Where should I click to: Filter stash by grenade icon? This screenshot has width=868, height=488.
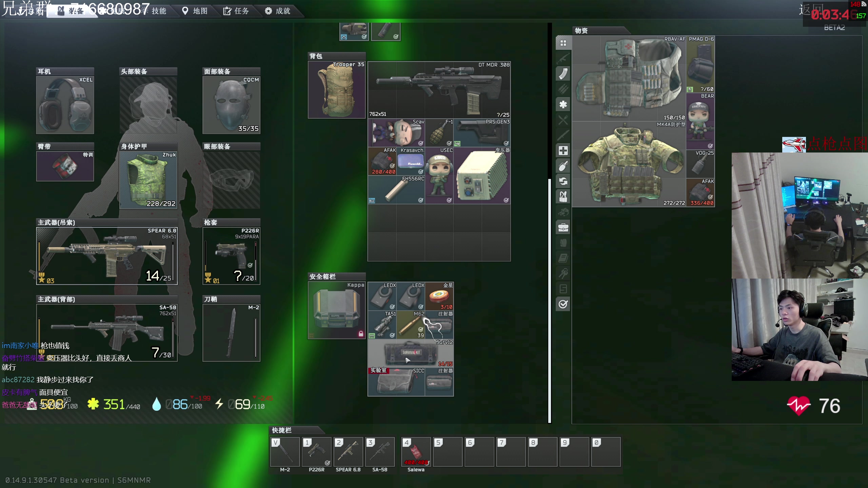563,166
